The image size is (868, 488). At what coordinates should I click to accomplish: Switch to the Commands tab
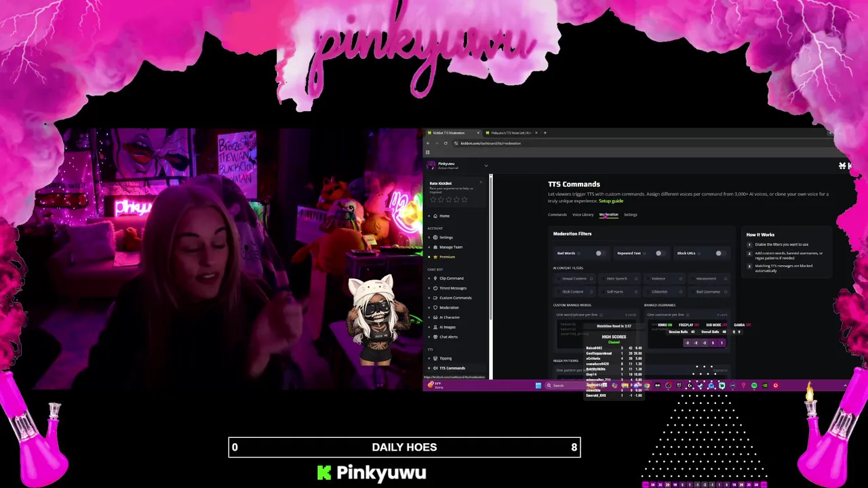pyautogui.click(x=557, y=215)
